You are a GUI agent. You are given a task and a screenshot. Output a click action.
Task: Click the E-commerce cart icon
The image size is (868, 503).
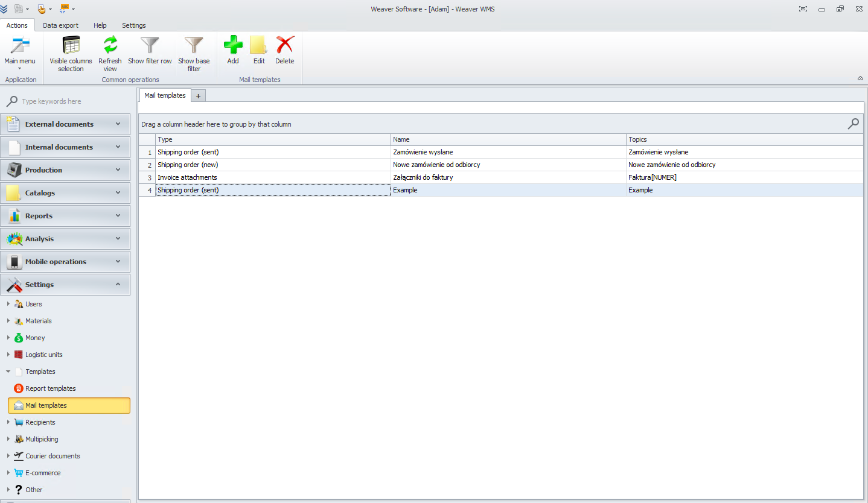pyautogui.click(x=19, y=473)
